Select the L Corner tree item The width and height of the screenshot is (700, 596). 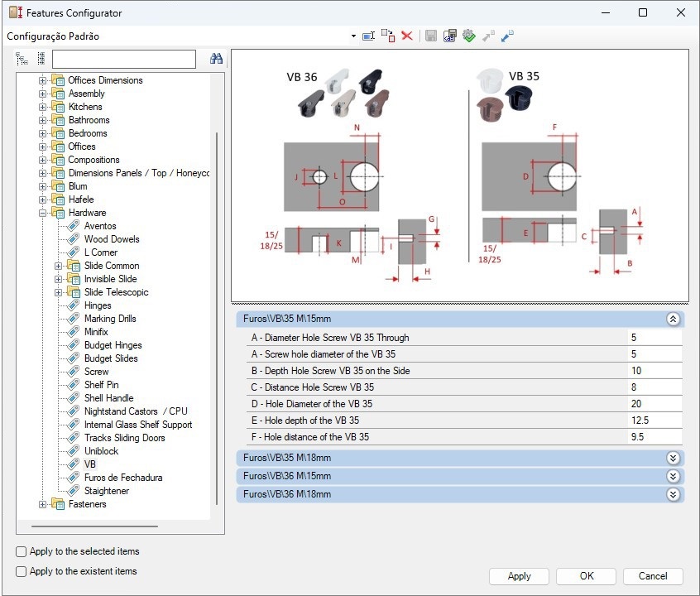(101, 252)
